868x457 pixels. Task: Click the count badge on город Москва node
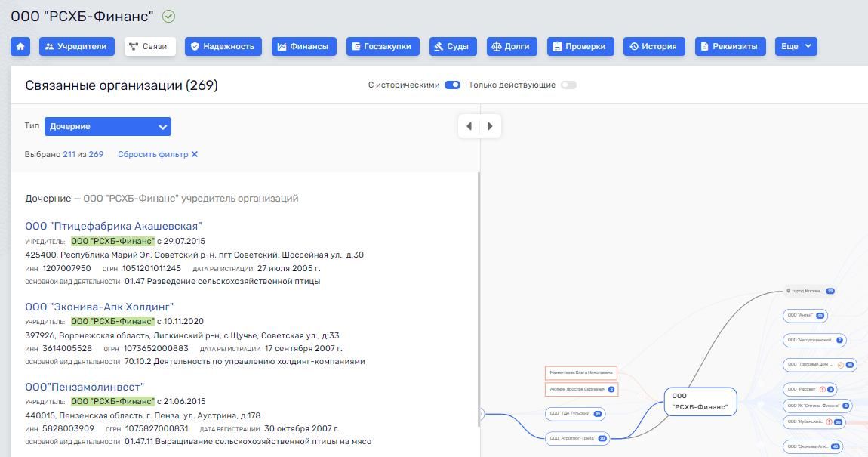830,291
